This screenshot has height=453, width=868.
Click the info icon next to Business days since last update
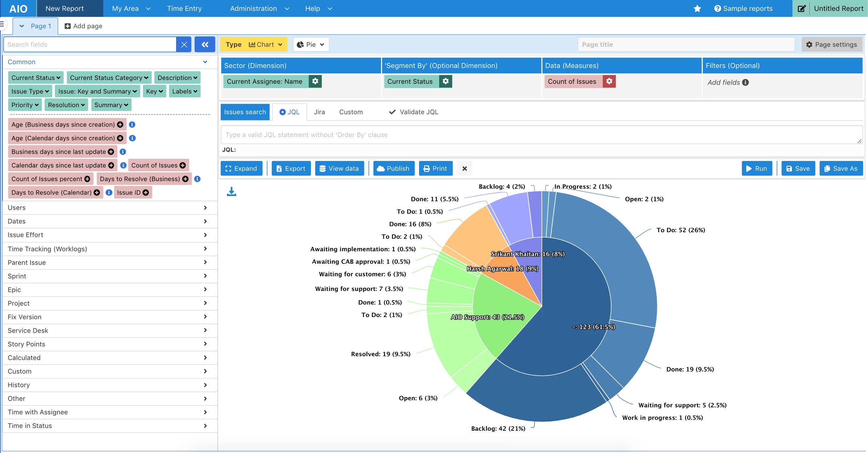pyautogui.click(x=123, y=152)
